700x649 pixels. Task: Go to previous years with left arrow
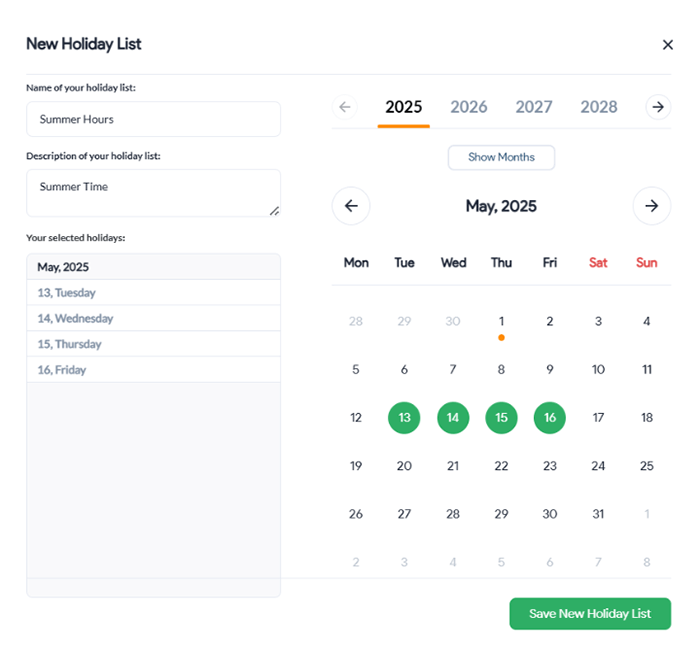coord(345,107)
